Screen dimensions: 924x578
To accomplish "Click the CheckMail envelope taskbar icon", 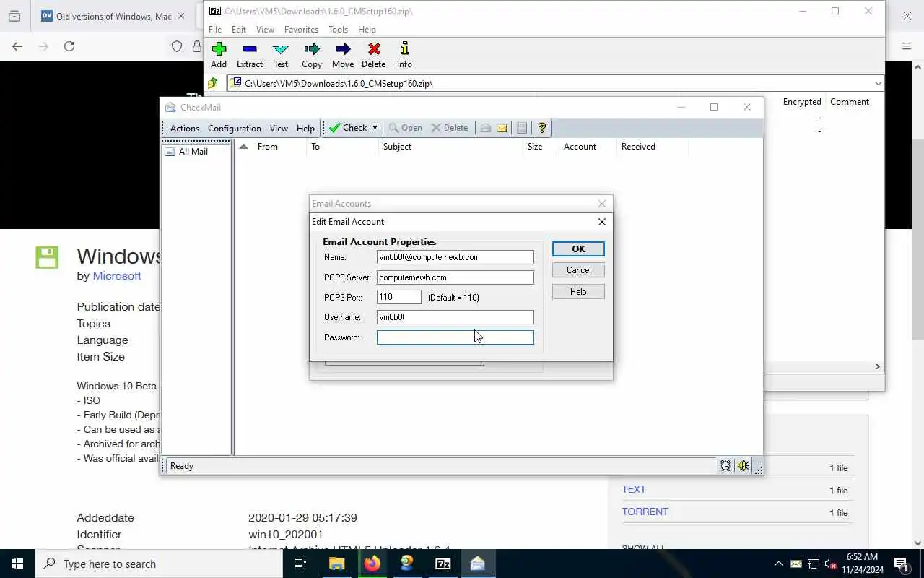I will [478, 564].
